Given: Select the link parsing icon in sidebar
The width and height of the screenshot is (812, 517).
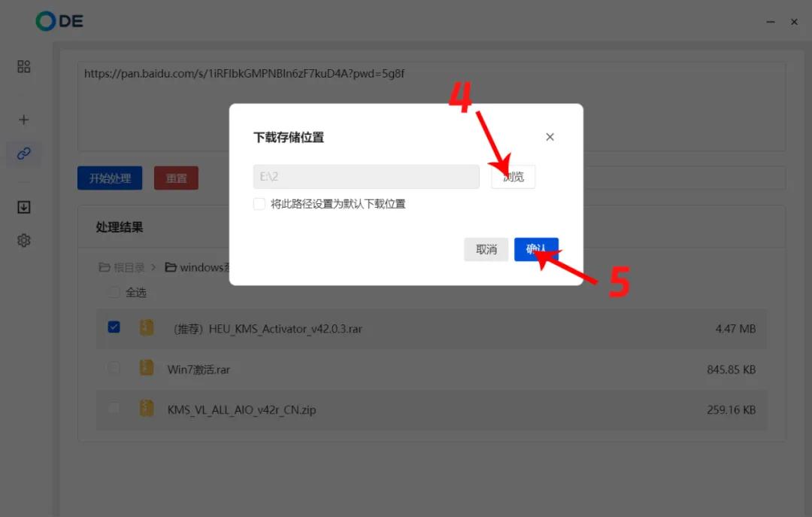Looking at the screenshot, I should [24, 154].
